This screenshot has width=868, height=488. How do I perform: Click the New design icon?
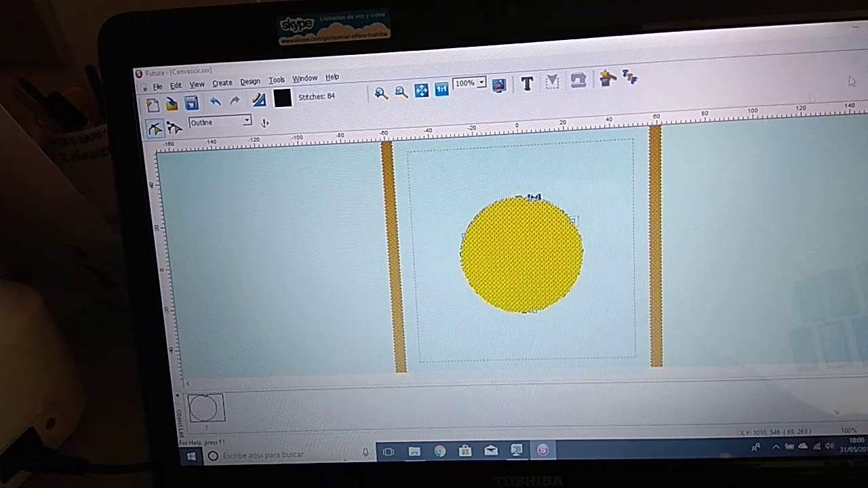[153, 104]
